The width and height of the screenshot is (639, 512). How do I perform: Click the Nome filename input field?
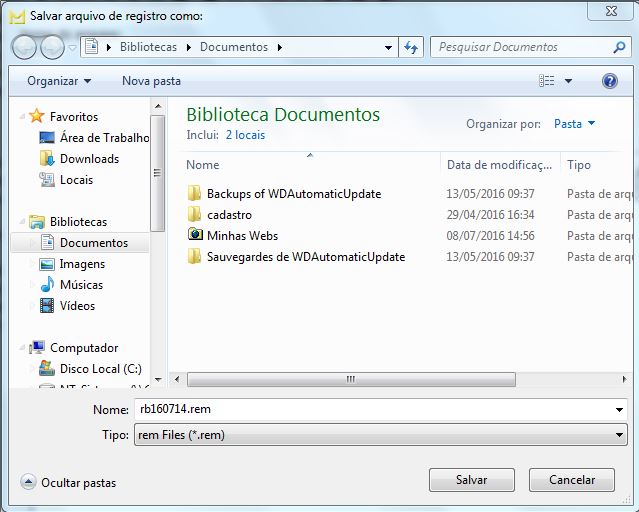click(380, 409)
